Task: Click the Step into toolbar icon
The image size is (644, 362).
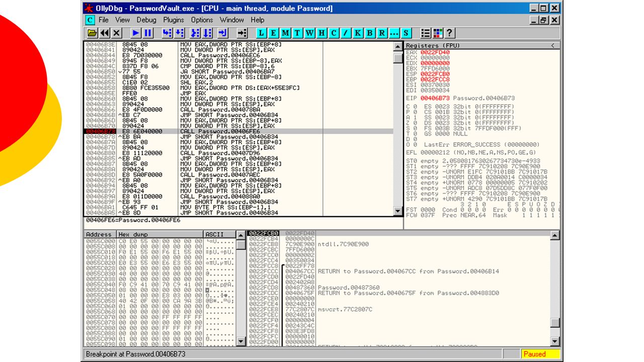Action: pos(168,33)
